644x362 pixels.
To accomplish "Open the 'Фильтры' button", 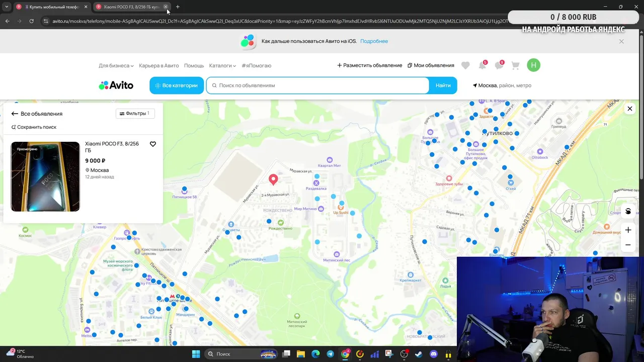I will click(135, 114).
